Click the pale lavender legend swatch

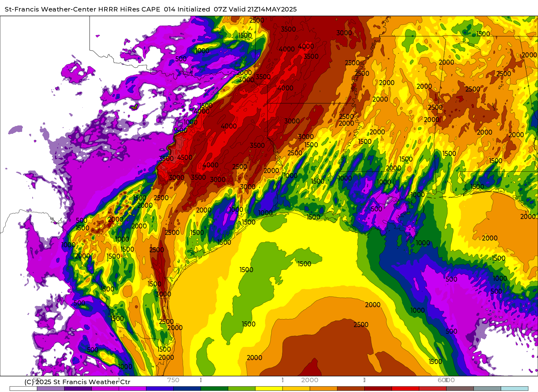[51, 389]
